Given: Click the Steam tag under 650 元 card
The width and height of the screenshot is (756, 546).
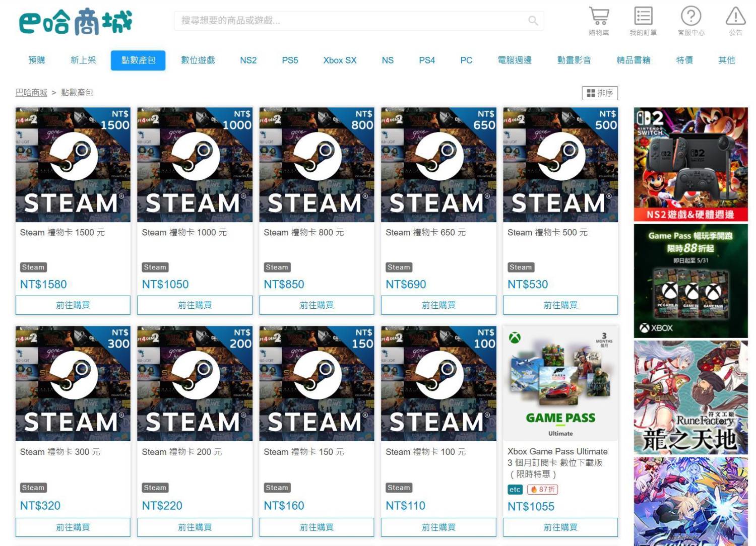Looking at the screenshot, I should tap(399, 267).
